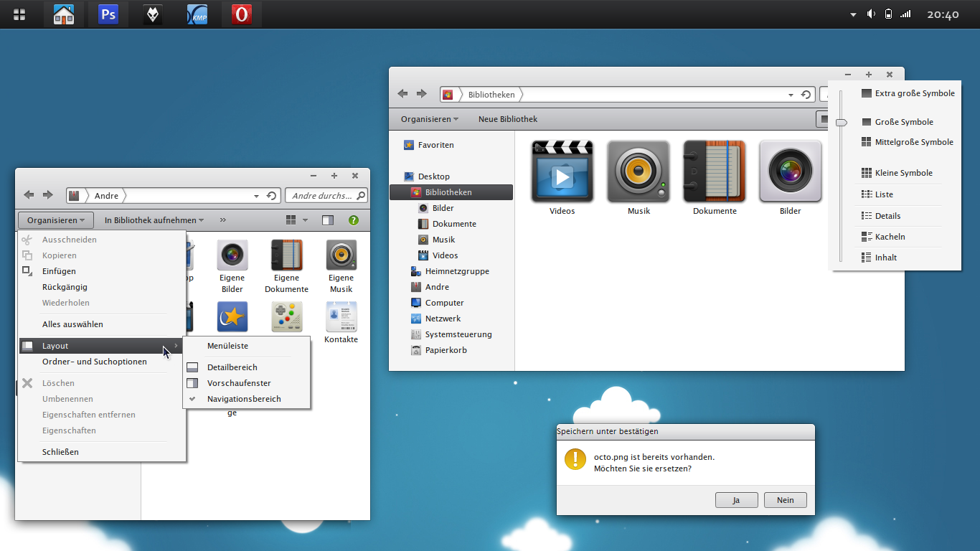
Task: Open Layout submenu entry
Action: [102, 346]
